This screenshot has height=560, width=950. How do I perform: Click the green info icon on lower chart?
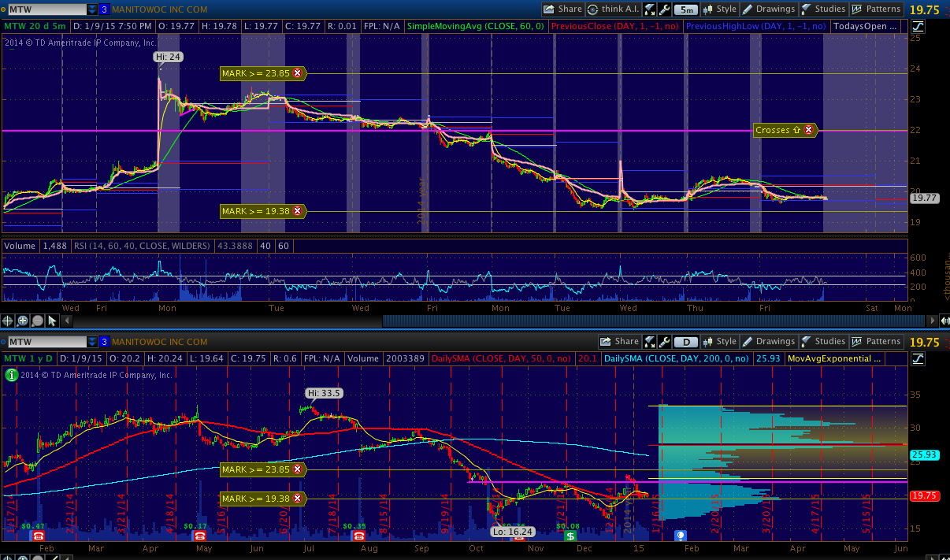pyautogui.click(x=12, y=376)
